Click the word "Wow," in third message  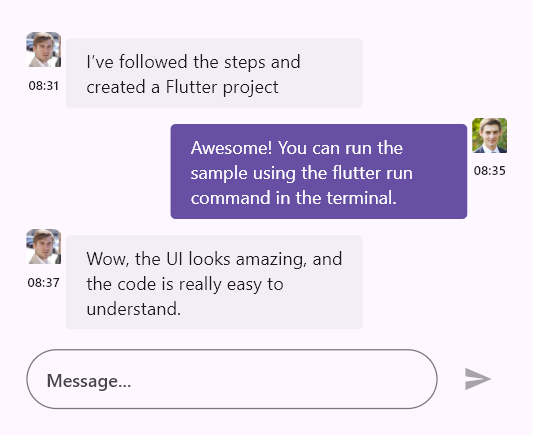tap(108, 259)
